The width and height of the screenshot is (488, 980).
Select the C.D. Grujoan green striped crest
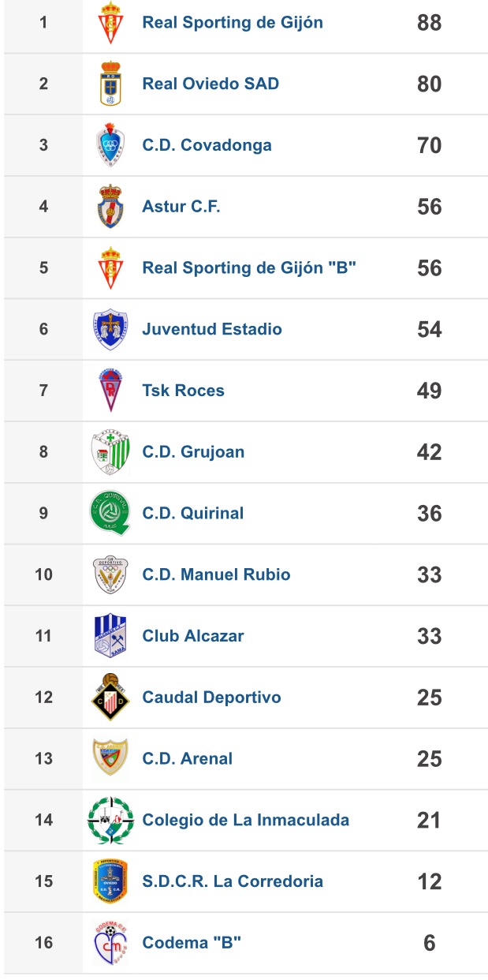(x=110, y=452)
